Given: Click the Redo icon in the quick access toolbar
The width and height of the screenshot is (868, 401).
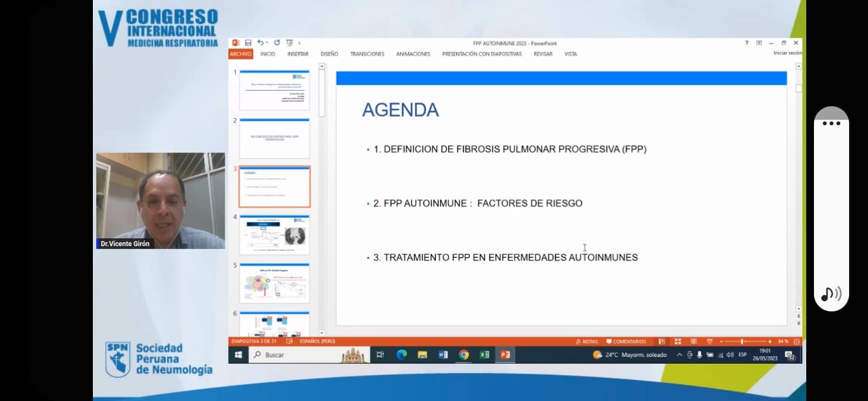Looking at the screenshot, I should (x=277, y=43).
